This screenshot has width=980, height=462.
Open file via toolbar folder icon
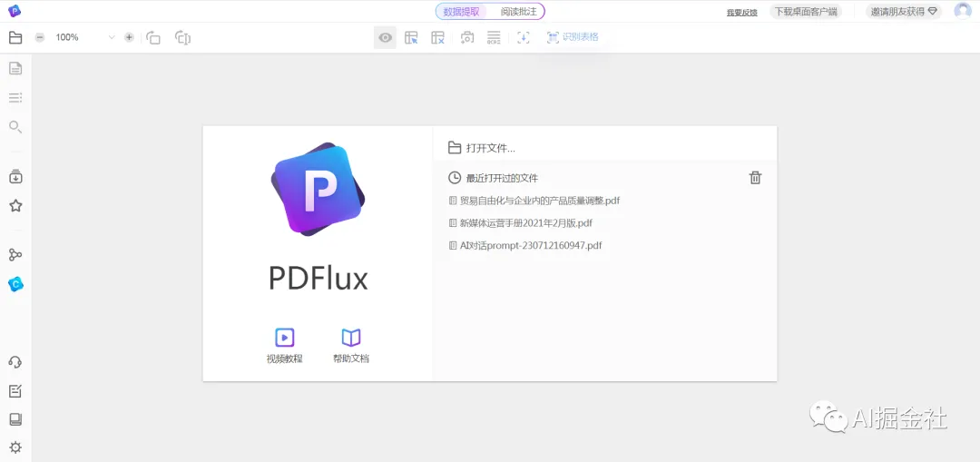[15, 37]
